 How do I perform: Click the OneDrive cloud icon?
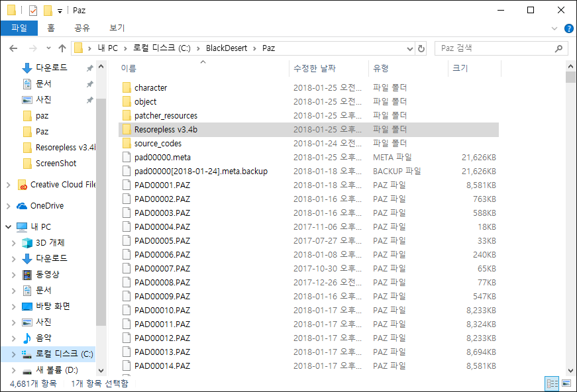(22, 206)
